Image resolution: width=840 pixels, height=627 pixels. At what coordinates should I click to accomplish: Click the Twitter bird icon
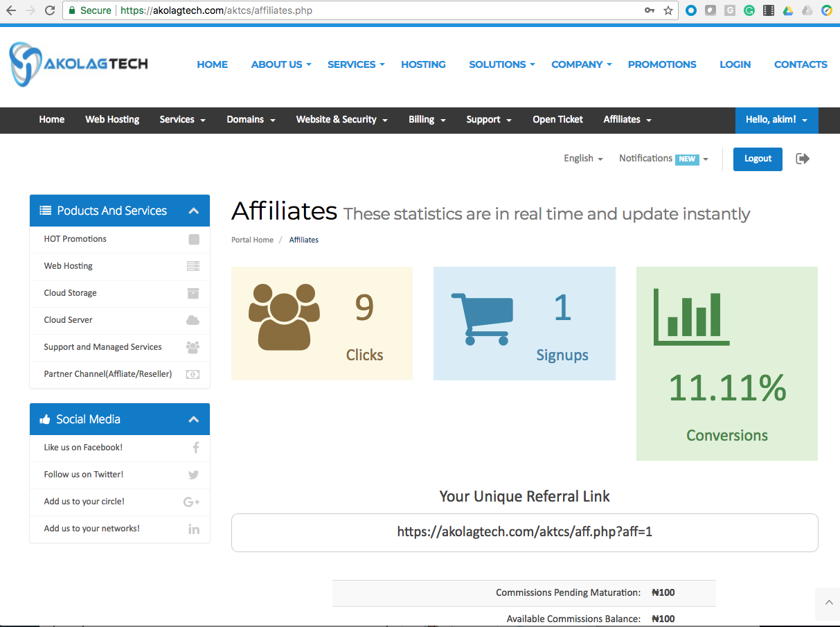[193, 475]
